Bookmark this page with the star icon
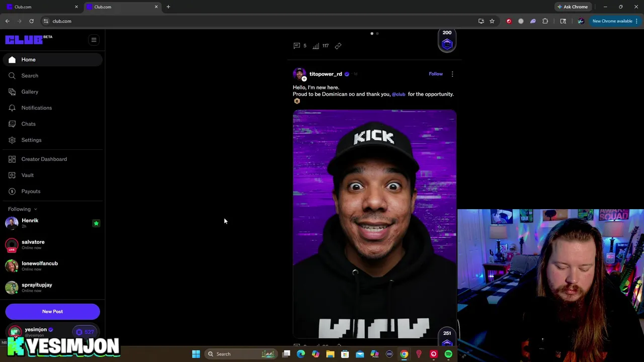 coord(492,21)
